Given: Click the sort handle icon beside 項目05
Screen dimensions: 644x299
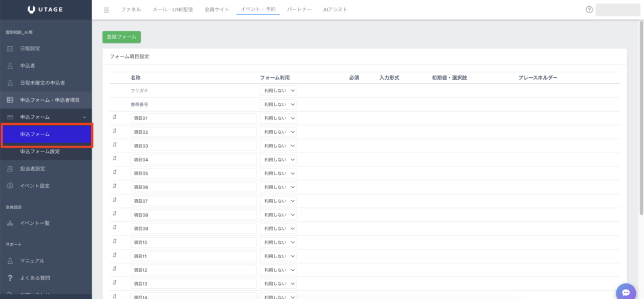Looking at the screenshot, I should tap(114, 173).
